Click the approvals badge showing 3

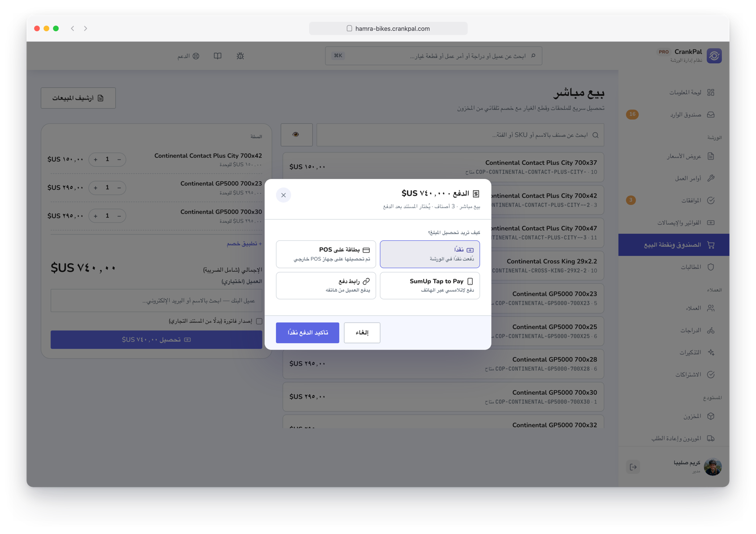click(631, 200)
